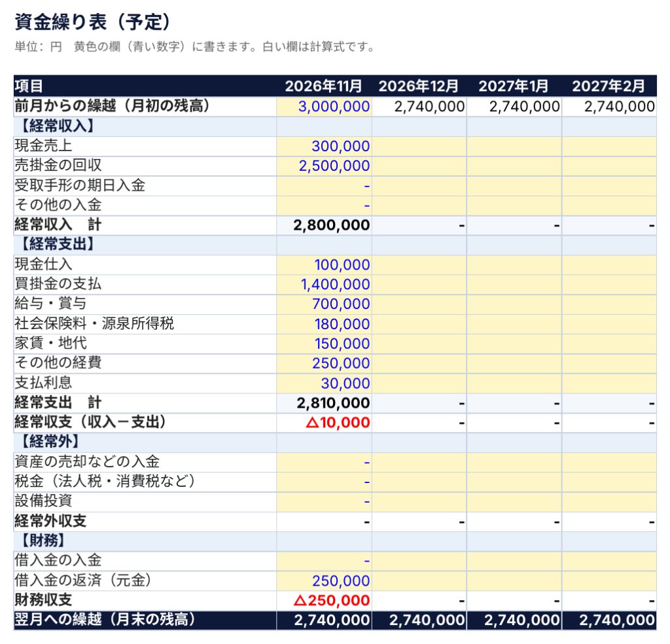Click the 【経常支出】 section label

tap(58, 244)
